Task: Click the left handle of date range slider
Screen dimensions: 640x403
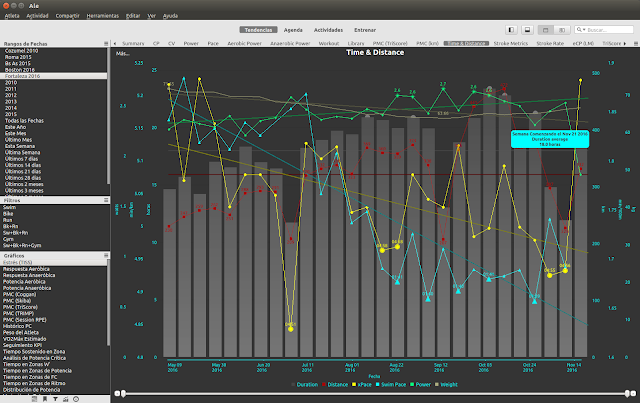Action: click(122, 394)
